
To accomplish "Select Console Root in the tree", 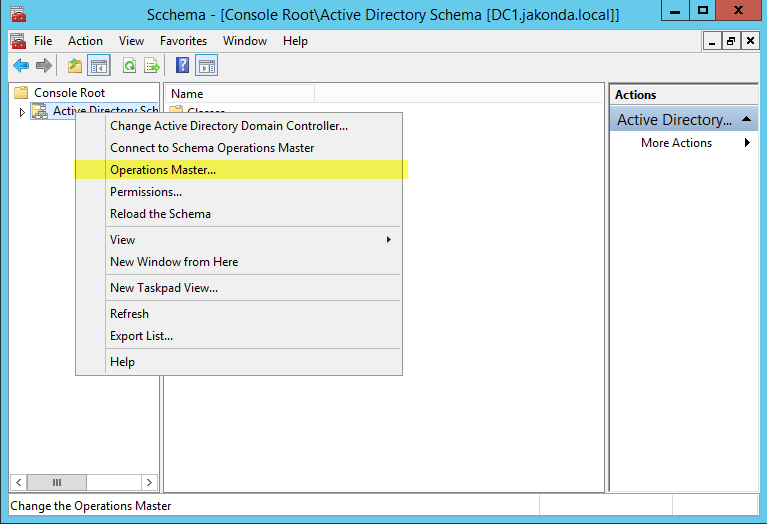I will (69, 93).
